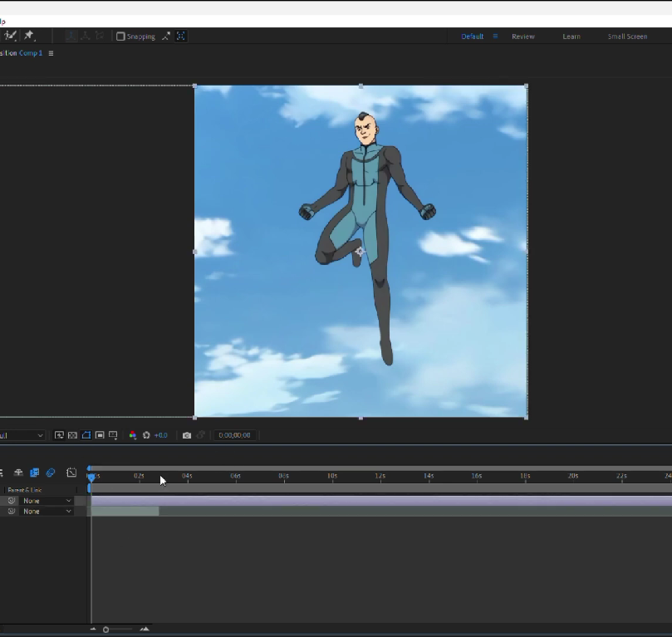
Task: Choose Local Axis mode icon
Action: (x=71, y=36)
